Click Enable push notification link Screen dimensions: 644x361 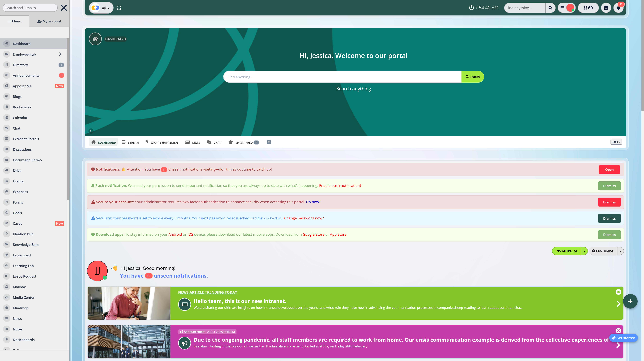tap(340, 186)
